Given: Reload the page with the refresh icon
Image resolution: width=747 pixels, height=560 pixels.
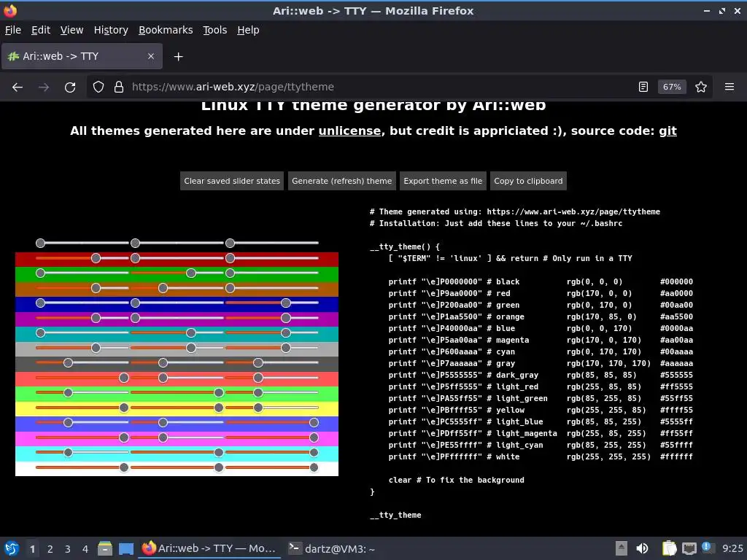Looking at the screenshot, I should click(70, 87).
